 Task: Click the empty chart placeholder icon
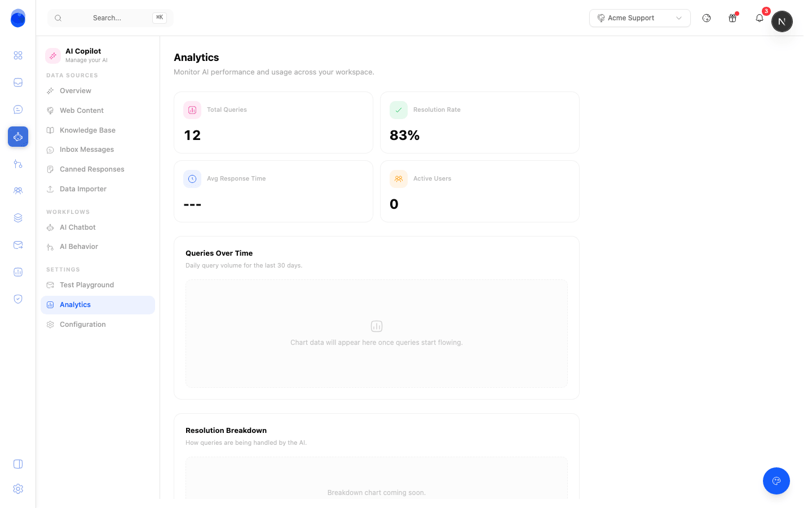click(x=377, y=326)
